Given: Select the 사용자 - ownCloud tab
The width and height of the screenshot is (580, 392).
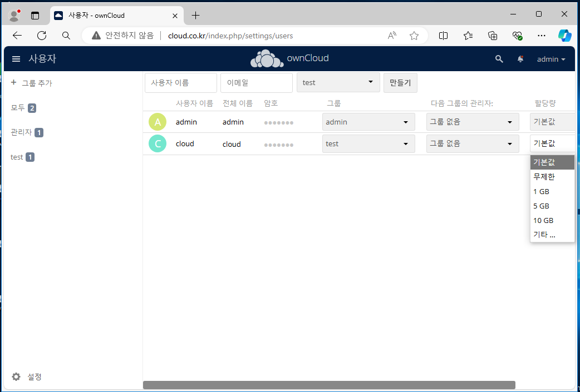Looking at the screenshot, I should tap(116, 16).
